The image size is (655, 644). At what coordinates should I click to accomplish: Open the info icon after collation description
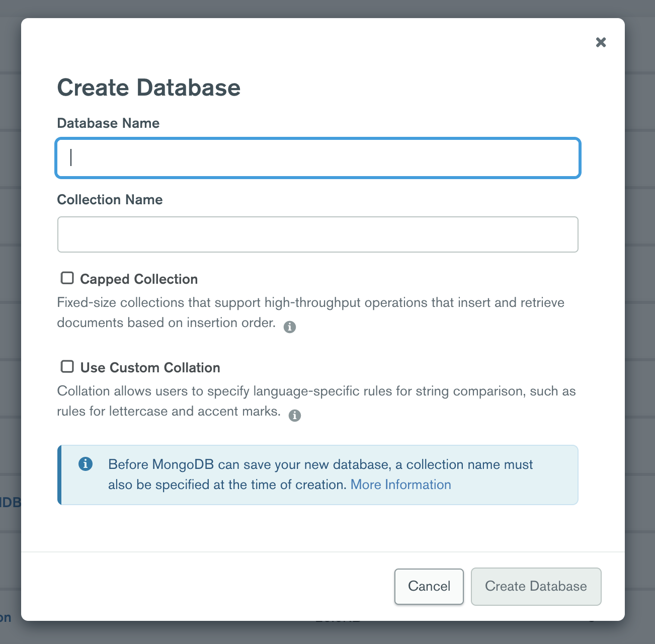click(295, 416)
